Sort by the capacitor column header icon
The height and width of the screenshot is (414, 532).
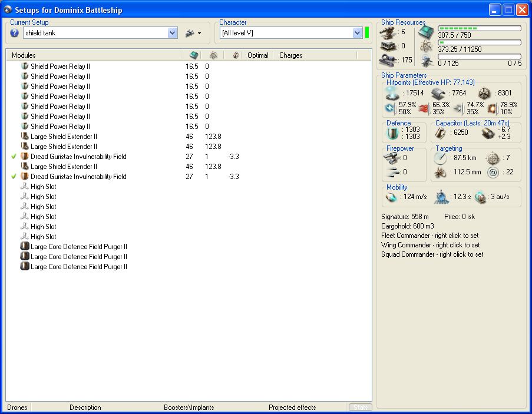coord(236,55)
